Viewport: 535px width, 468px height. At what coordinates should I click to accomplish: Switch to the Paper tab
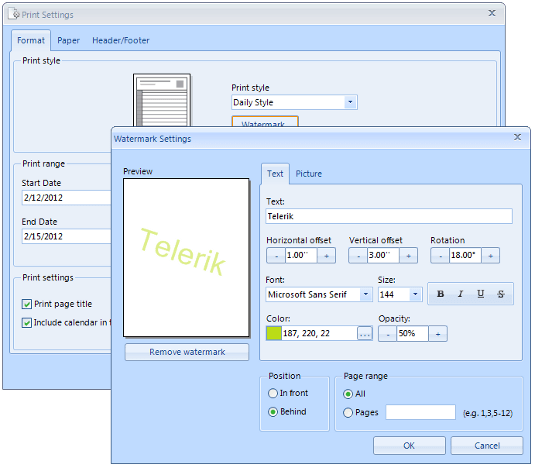(68, 41)
